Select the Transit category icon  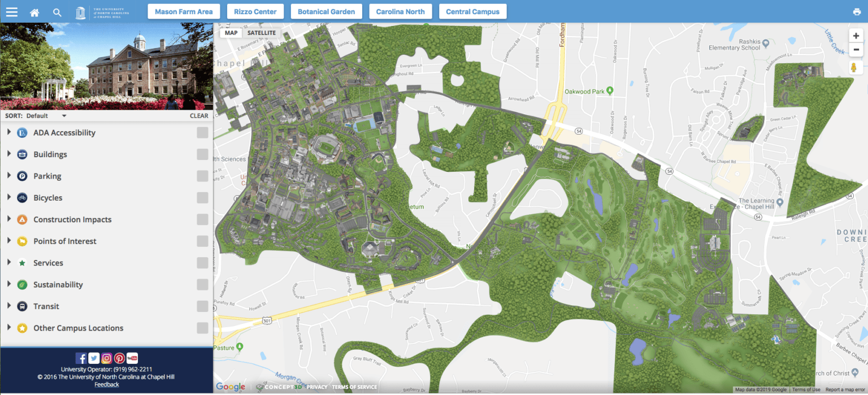21,306
